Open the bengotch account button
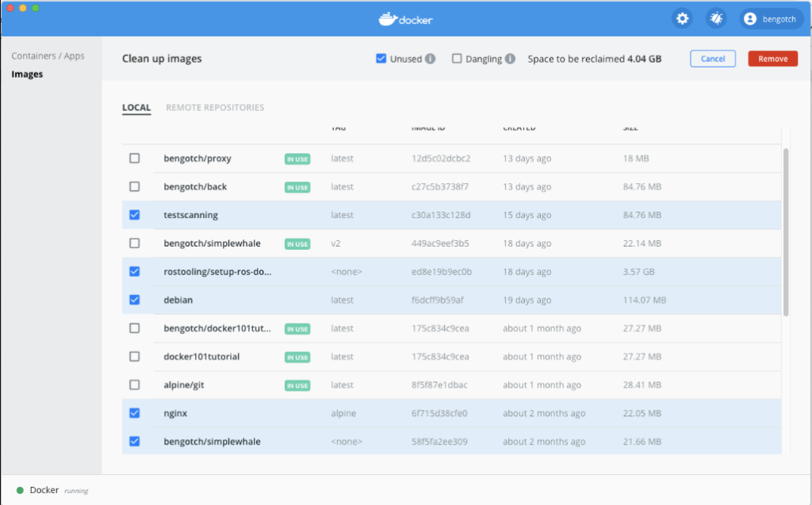812x505 pixels. (771, 19)
